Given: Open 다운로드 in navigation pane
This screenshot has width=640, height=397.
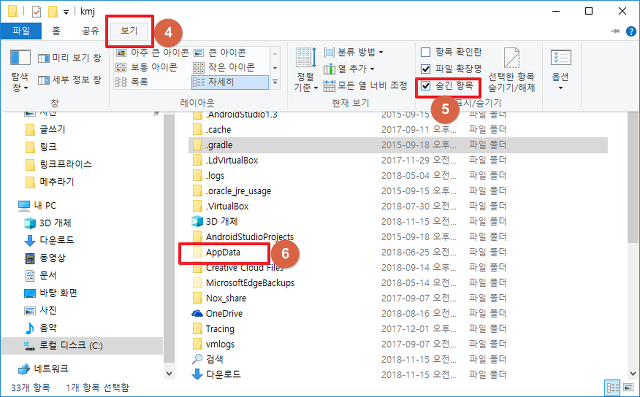Looking at the screenshot, I should (x=49, y=240).
